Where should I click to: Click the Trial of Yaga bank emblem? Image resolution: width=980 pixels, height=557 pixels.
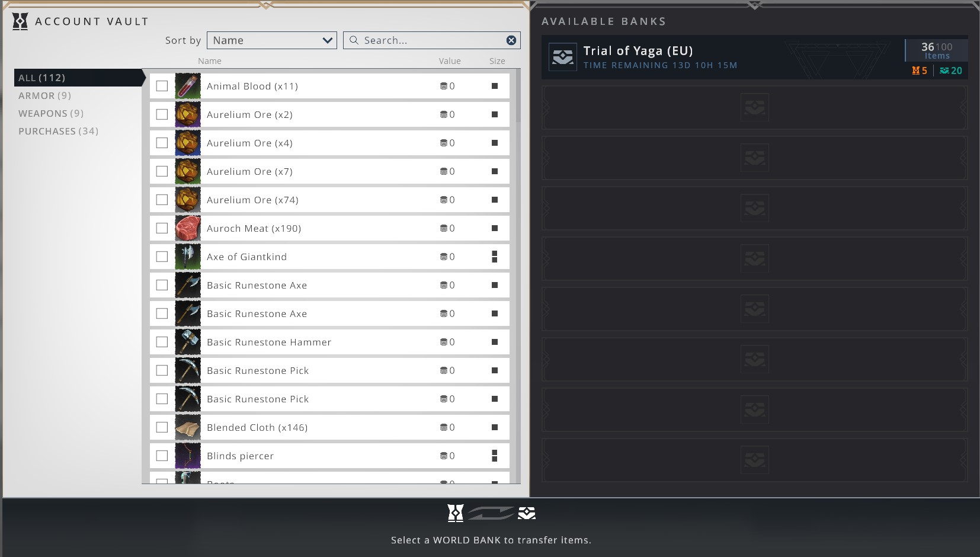562,57
